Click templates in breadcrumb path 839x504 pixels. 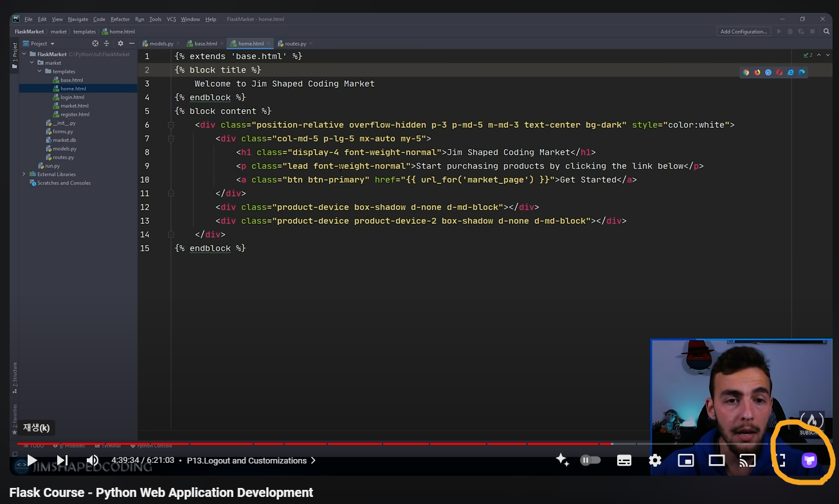(x=84, y=32)
